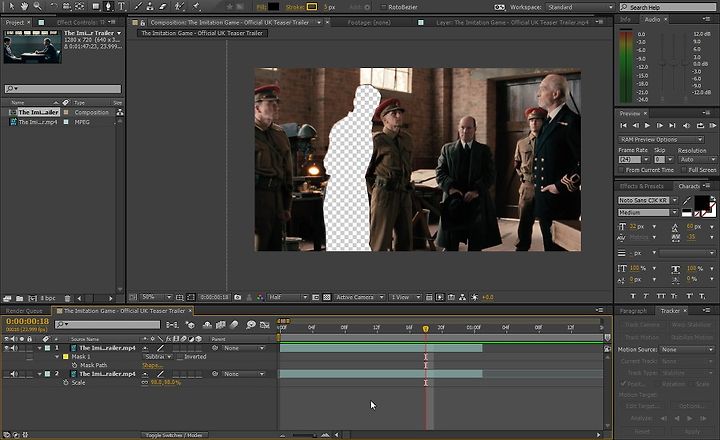Image resolution: width=720 pixels, height=440 pixels.
Task: Open composition mini-flowchart in timeline
Action: (x=172, y=325)
